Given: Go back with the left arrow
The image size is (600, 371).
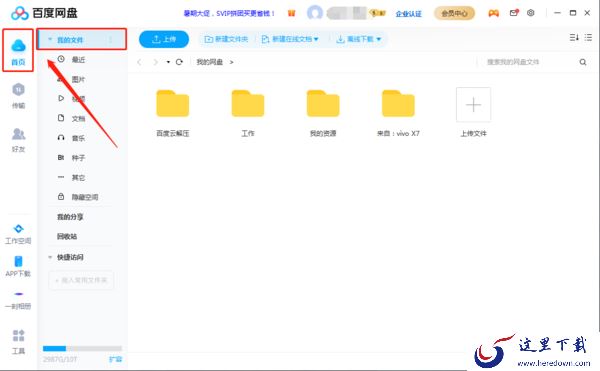Looking at the screenshot, I should pyautogui.click(x=139, y=62).
